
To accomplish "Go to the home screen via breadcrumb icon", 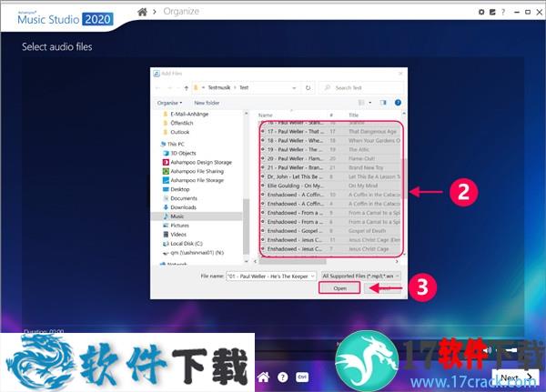I will tap(142, 12).
